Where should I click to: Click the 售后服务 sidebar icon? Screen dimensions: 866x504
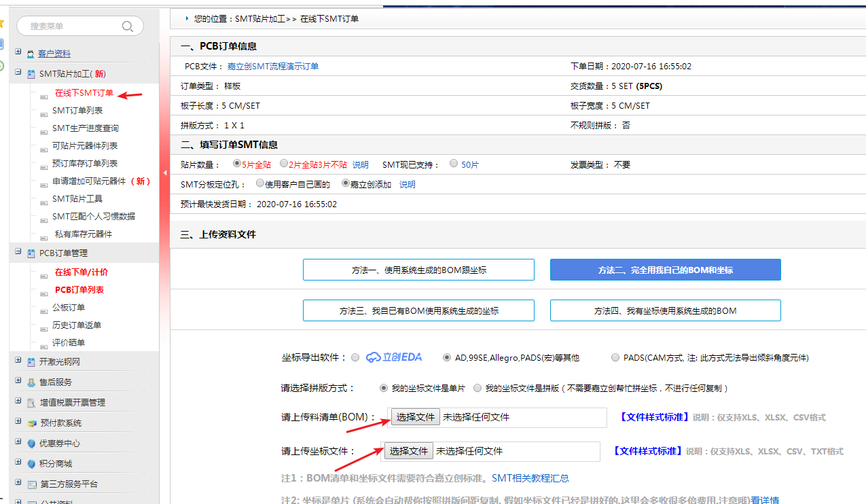pos(31,382)
